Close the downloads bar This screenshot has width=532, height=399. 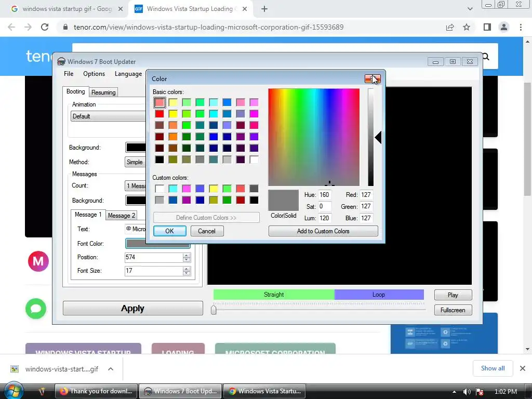click(x=523, y=368)
